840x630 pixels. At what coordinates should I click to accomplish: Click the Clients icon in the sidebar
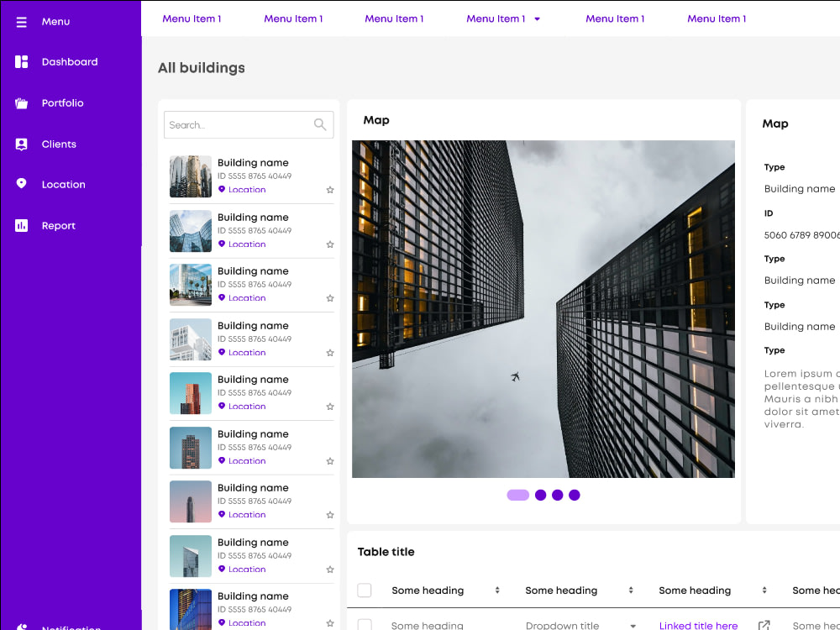[20, 144]
